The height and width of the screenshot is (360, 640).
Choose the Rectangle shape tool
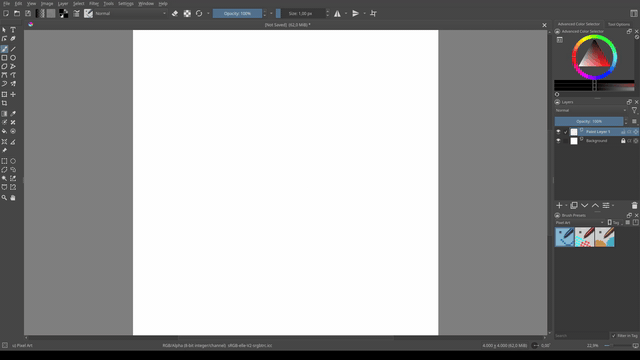coord(4,58)
